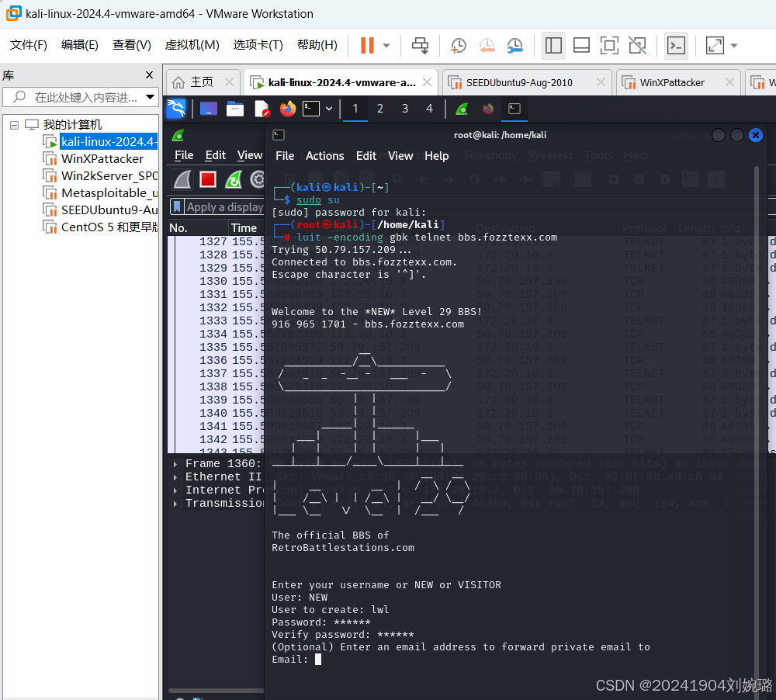The height and width of the screenshot is (700, 776).
Task: Toggle the thumbnail bar view icon
Action: pos(581,46)
